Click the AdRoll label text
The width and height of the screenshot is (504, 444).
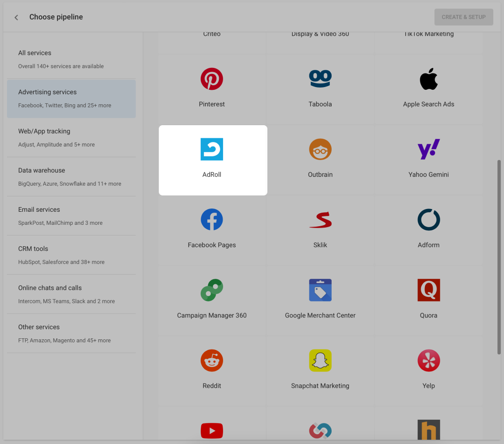tap(212, 175)
